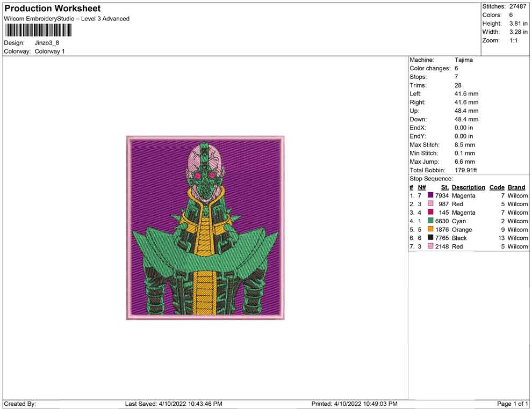Click the Created By label
This screenshot has height=409, width=532.
tap(20, 404)
